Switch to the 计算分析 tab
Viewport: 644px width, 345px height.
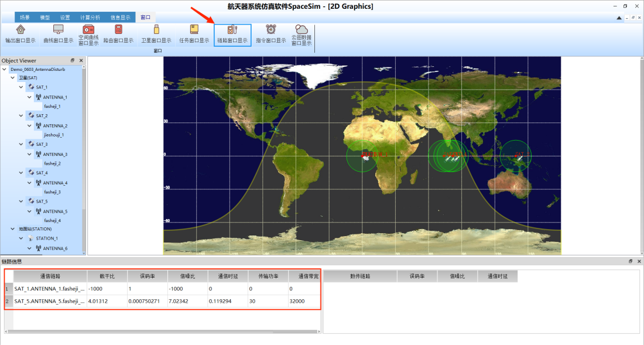pos(90,17)
